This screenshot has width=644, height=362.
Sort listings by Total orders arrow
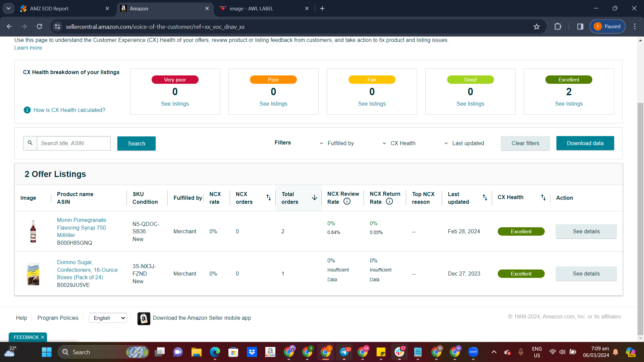315,198
